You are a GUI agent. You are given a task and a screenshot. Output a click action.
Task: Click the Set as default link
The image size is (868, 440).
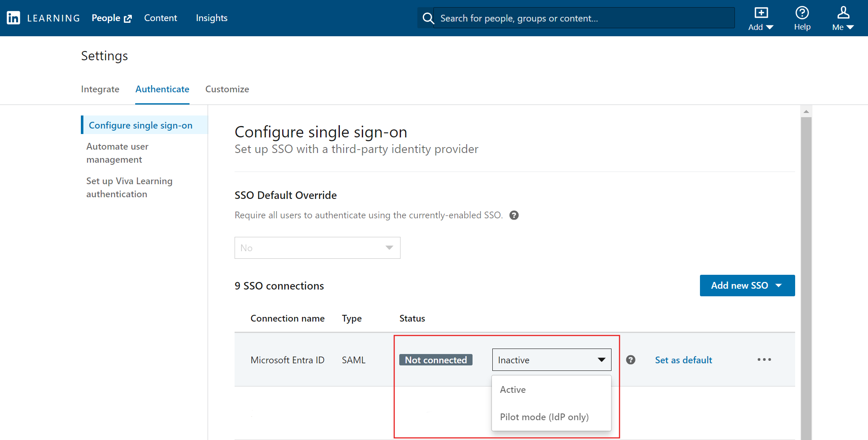point(683,360)
